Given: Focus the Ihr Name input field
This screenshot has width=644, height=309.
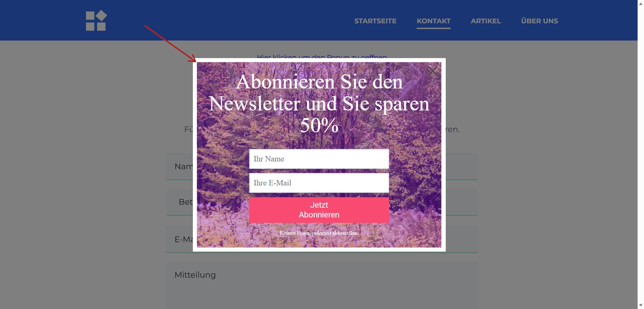Looking at the screenshot, I should point(319,159).
